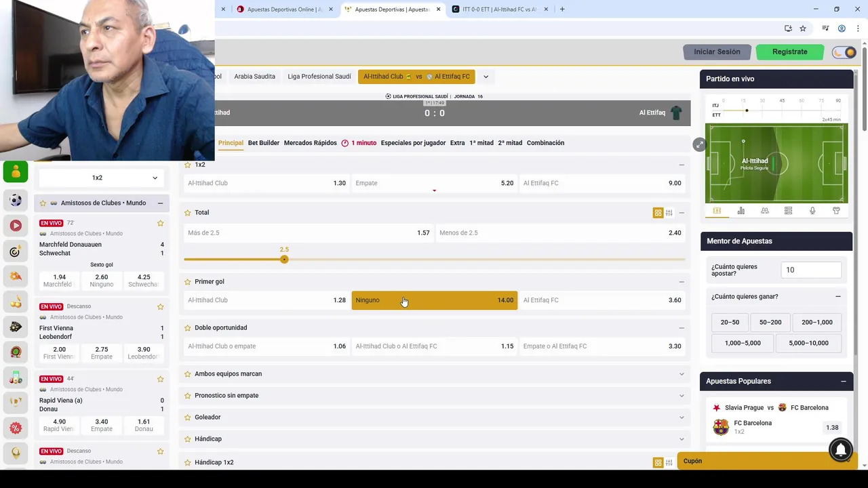Open the table standings icon in live widget
This screenshot has height=488, width=868.
[x=788, y=211]
